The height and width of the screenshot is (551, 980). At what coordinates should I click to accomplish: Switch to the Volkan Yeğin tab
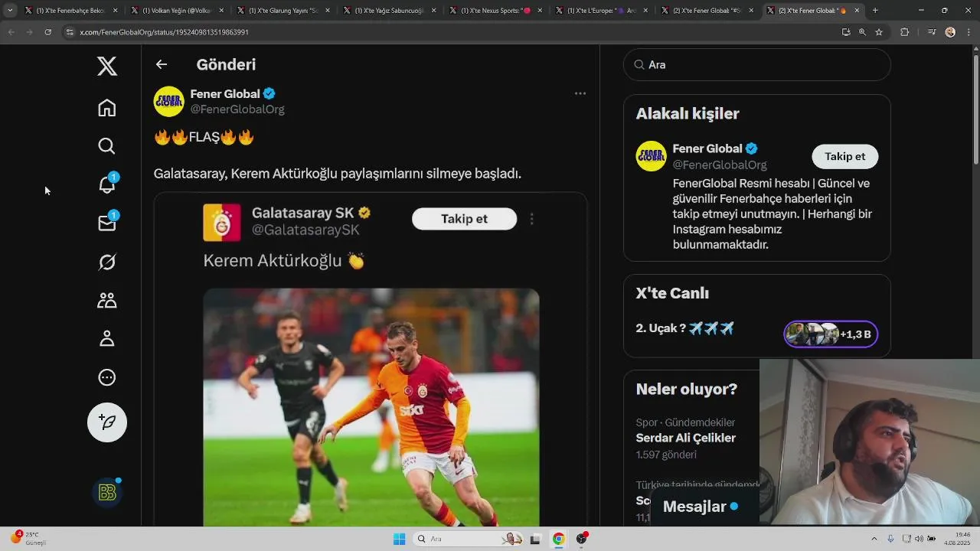(177, 11)
